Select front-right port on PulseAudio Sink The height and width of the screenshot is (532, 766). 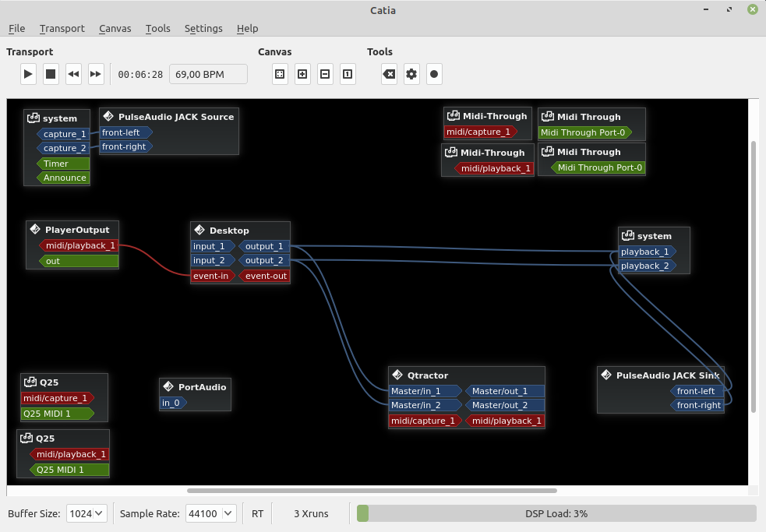click(x=697, y=405)
